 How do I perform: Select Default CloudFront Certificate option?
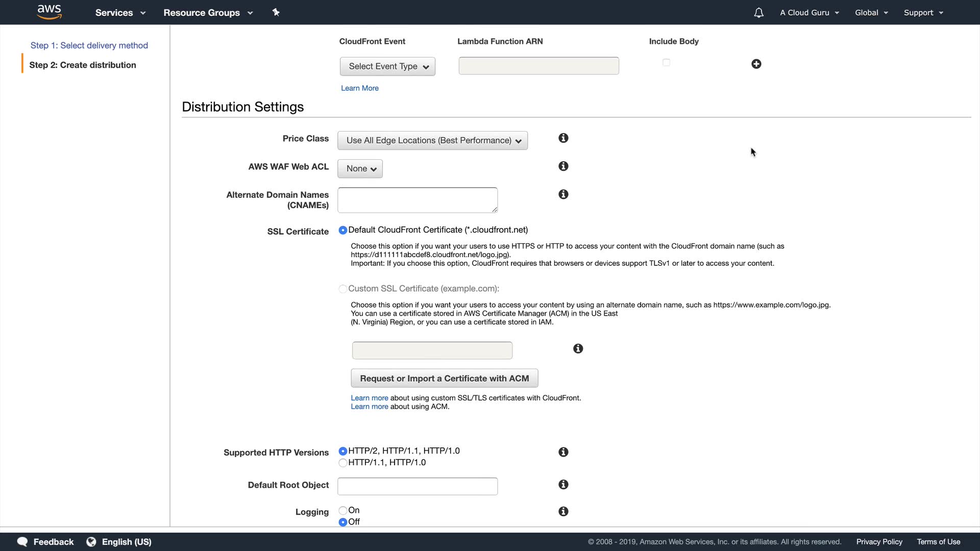tap(343, 231)
